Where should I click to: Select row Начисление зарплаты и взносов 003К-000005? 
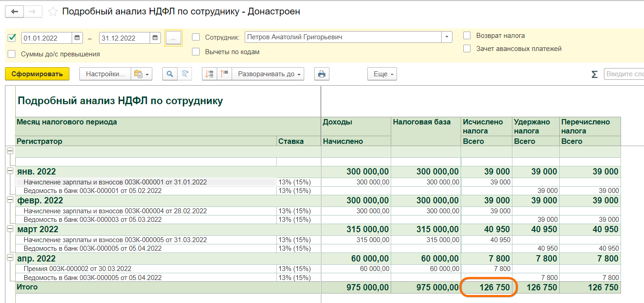pos(146,240)
